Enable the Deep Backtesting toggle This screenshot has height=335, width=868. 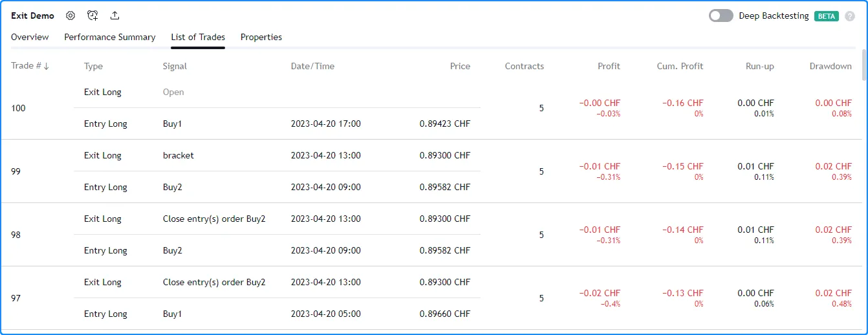[721, 16]
